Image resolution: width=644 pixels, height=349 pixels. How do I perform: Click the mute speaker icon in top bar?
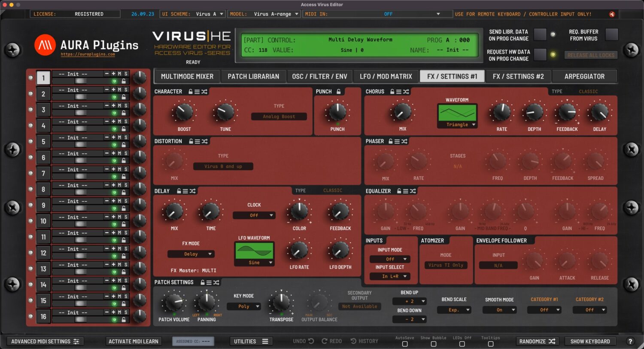[612, 14]
